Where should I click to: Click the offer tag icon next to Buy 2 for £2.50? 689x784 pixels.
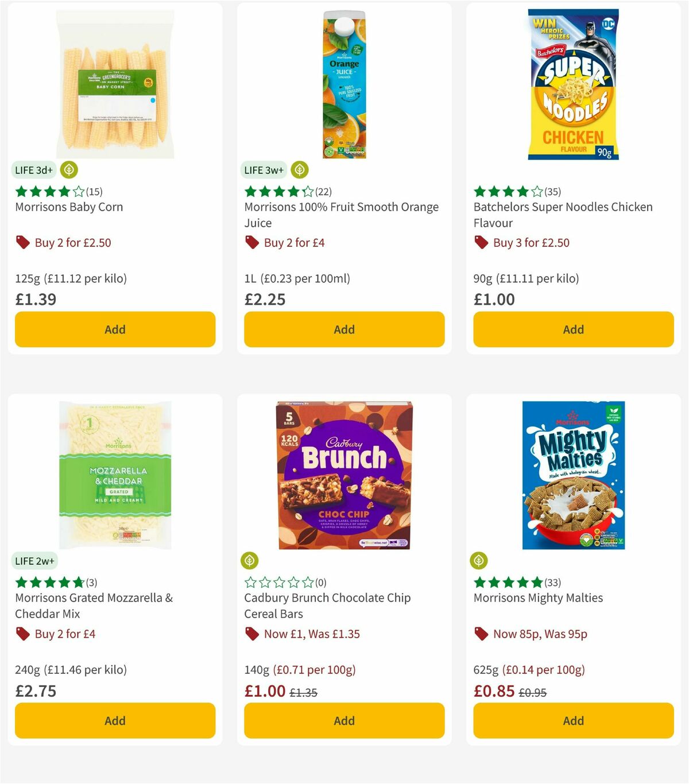point(22,242)
